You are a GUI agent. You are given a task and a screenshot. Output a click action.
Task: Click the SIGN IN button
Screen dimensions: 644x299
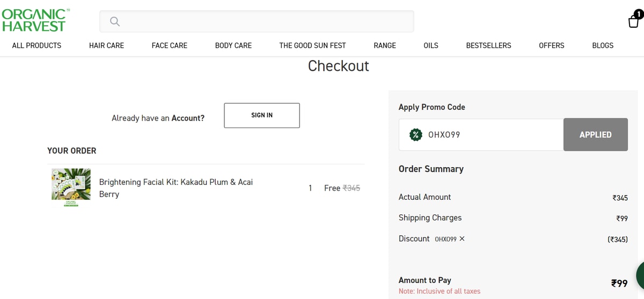[x=262, y=115]
